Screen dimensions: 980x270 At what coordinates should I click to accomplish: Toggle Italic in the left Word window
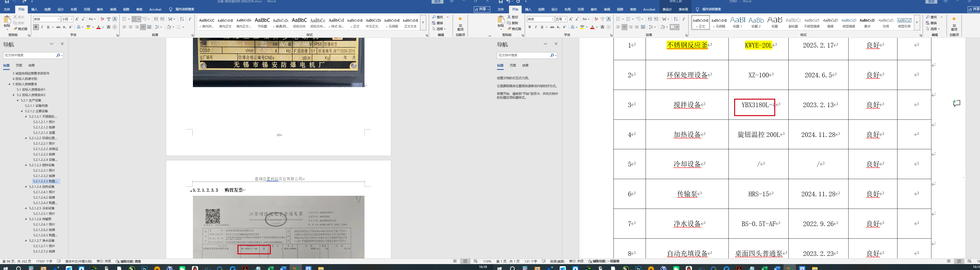coord(42,27)
